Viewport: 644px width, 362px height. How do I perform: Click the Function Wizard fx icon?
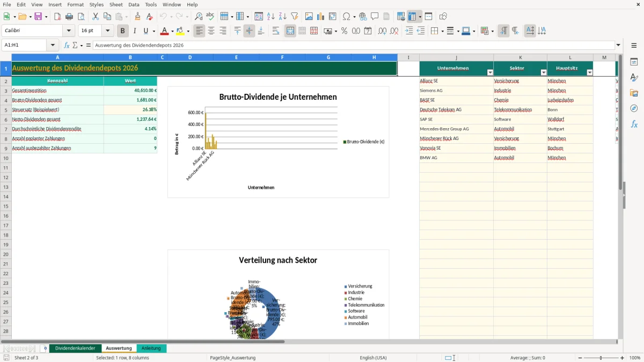pos(67,45)
